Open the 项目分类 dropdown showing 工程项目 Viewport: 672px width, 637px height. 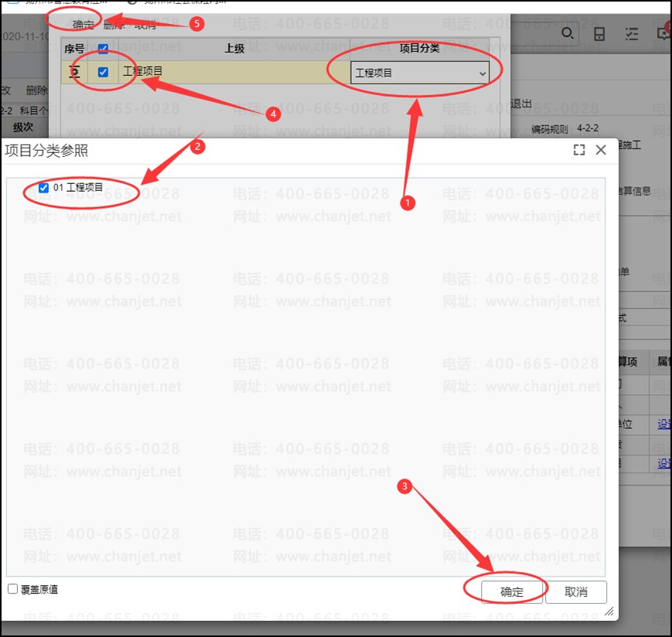420,73
